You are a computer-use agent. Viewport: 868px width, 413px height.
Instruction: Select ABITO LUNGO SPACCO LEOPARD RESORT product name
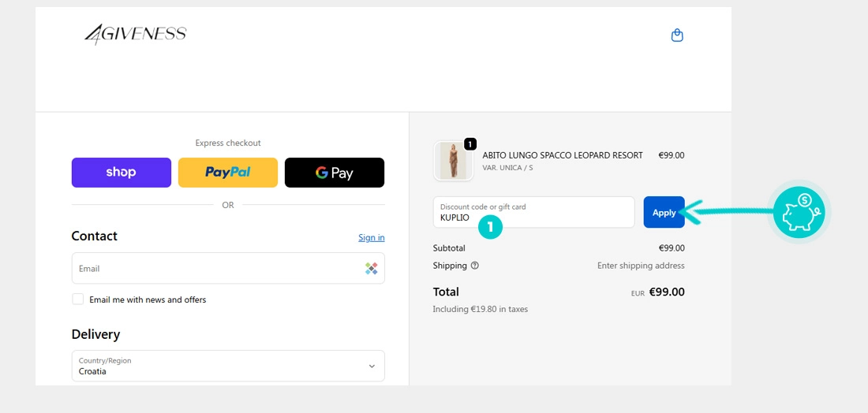[x=563, y=155]
